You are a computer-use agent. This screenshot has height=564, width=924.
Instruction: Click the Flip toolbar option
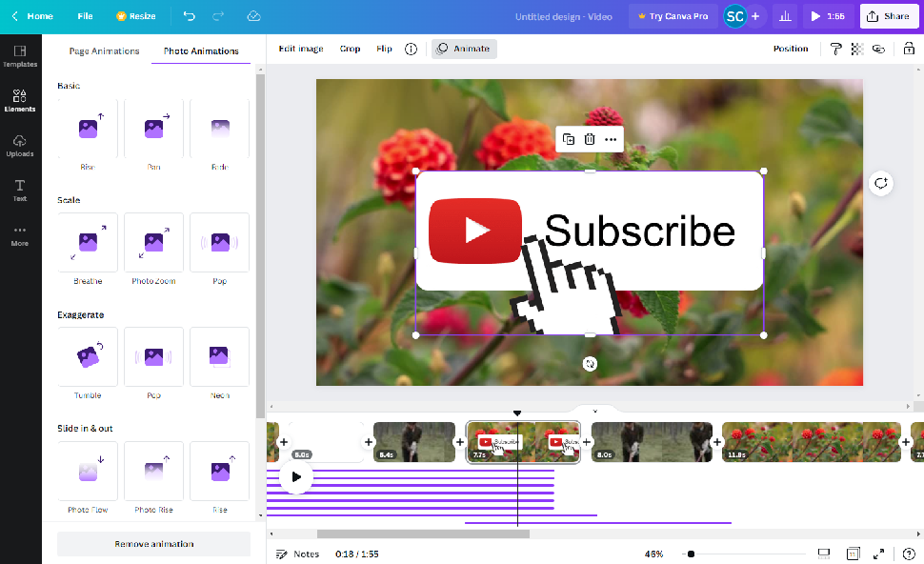(x=384, y=49)
